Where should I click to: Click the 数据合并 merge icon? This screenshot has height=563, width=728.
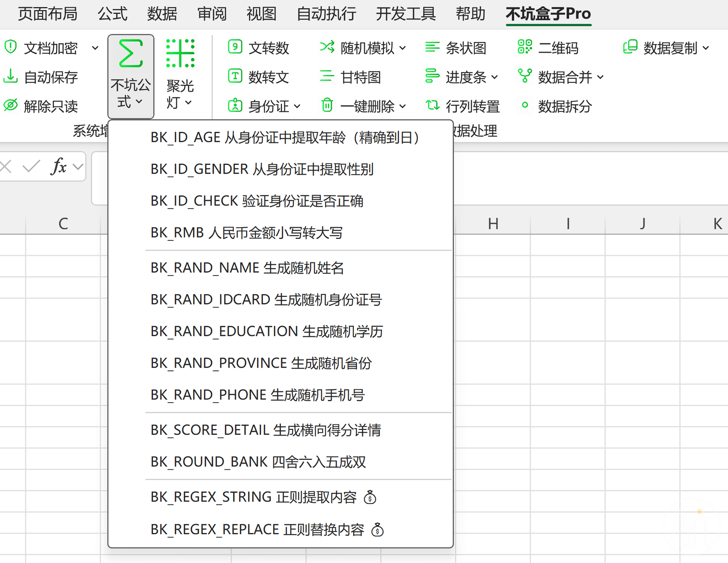click(525, 76)
